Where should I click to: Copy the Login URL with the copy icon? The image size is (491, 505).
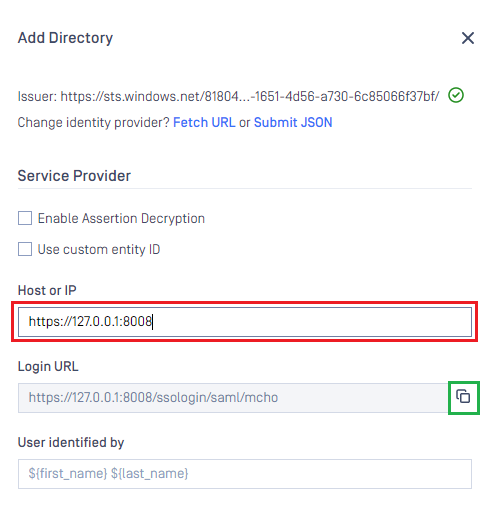(463, 397)
